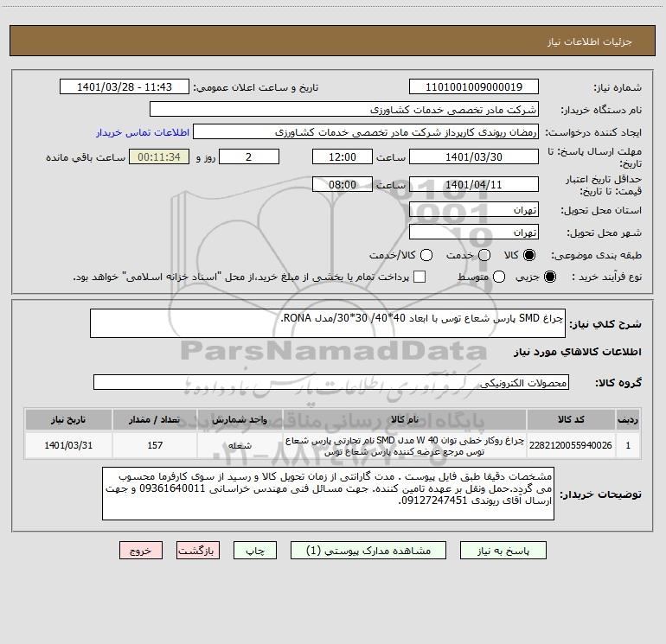
Task: Click the price validity date 1401/04/11
Action: 474,184
